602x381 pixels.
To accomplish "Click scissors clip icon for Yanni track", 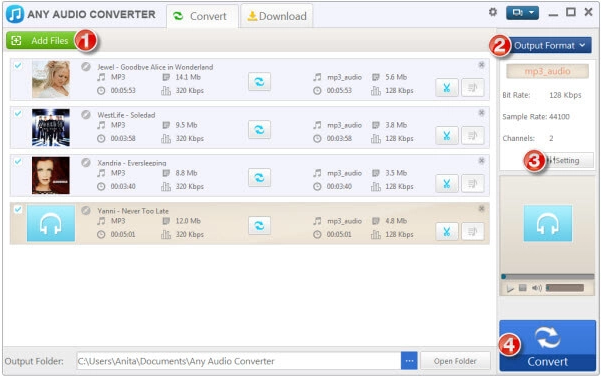I will tap(447, 232).
